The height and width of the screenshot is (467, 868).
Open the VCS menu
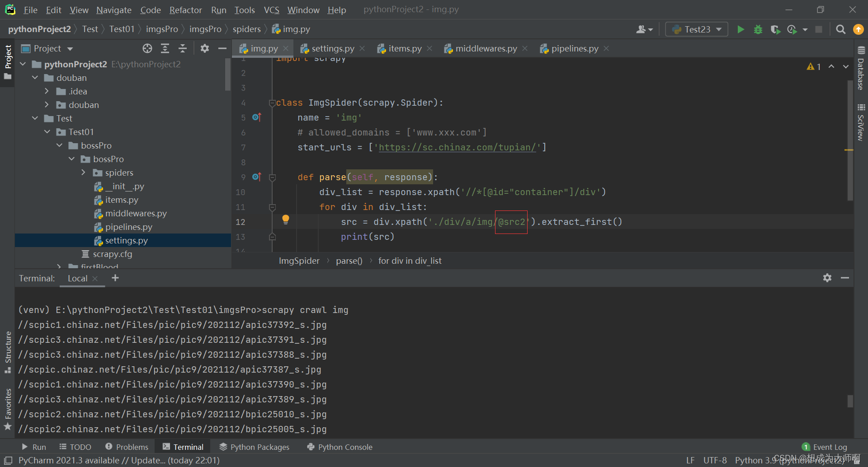271,10
